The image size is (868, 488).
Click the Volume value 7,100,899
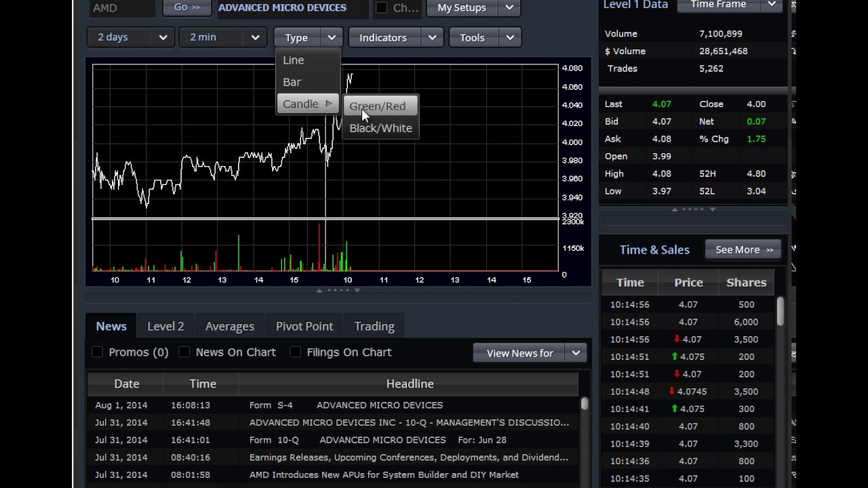pos(721,34)
